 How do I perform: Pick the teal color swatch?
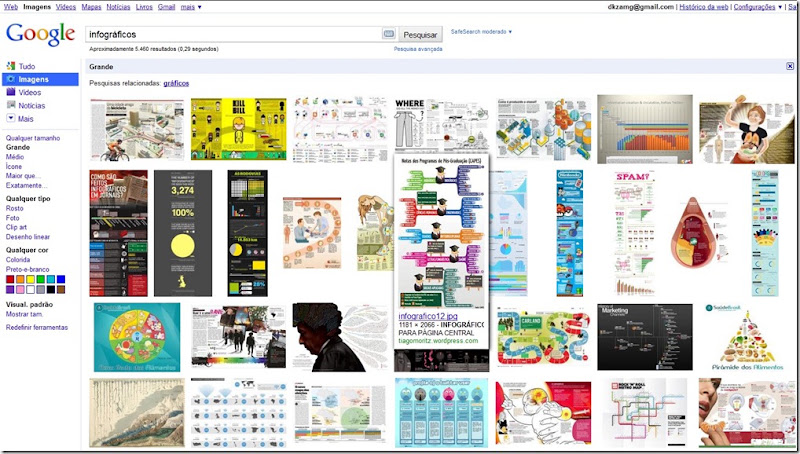click(x=51, y=279)
